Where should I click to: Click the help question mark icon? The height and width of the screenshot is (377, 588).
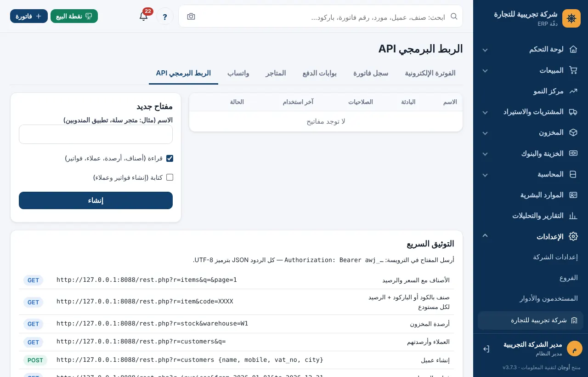(x=165, y=17)
